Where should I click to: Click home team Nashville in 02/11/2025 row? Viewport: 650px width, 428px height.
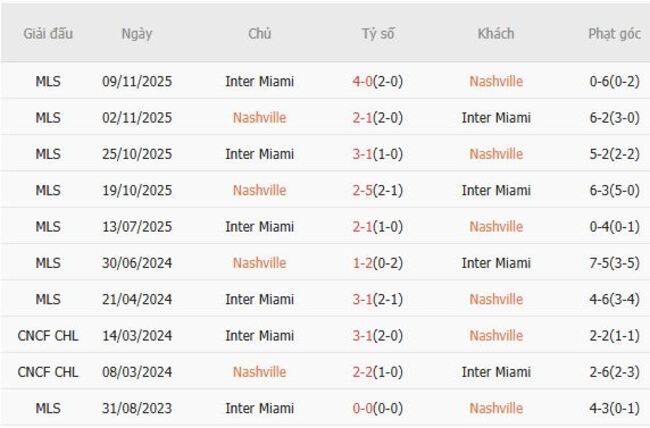(x=259, y=118)
